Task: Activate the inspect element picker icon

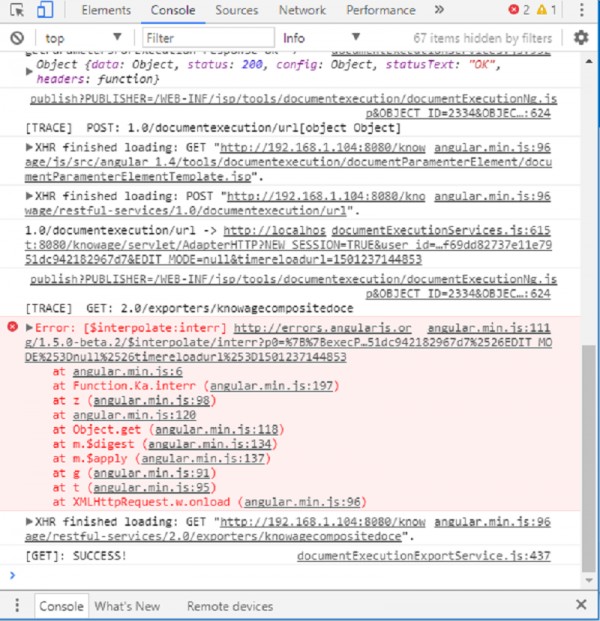Action: coord(17,10)
